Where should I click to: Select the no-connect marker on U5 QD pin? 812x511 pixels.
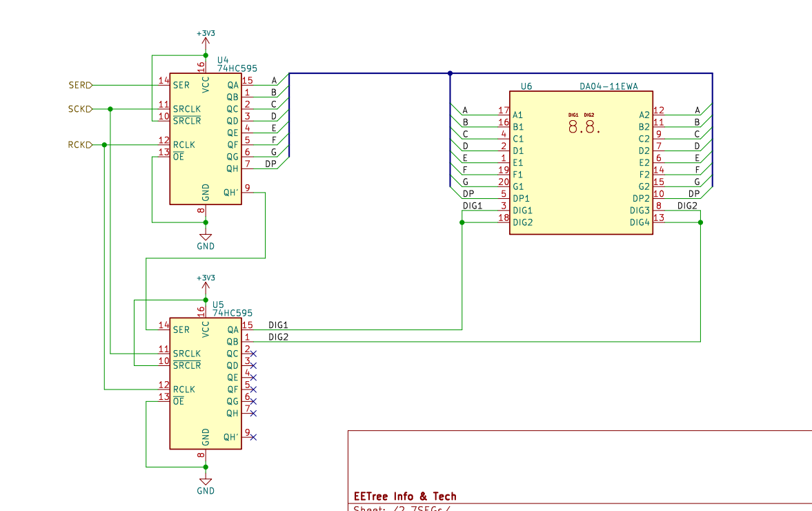tap(253, 366)
